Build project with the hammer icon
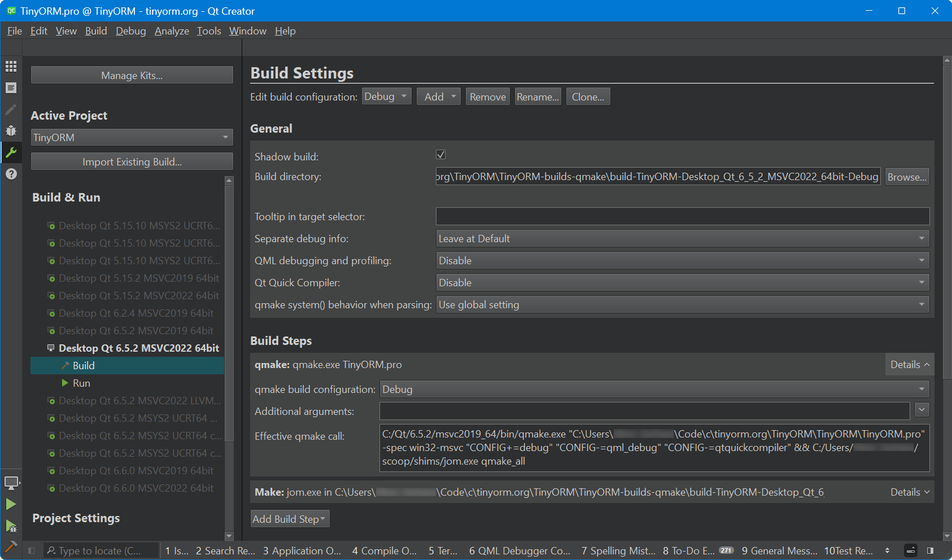The height and width of the screenshot is (560, 952). [x=11, y=546]
